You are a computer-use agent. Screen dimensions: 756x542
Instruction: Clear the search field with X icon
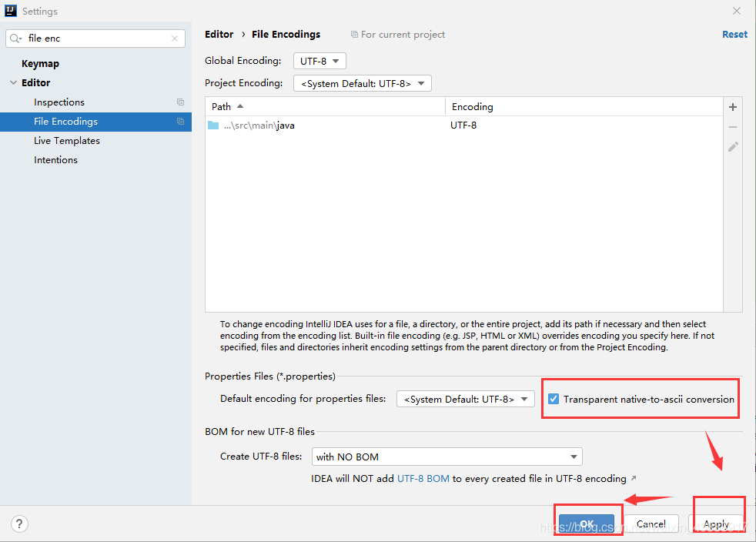pos(175,38)
